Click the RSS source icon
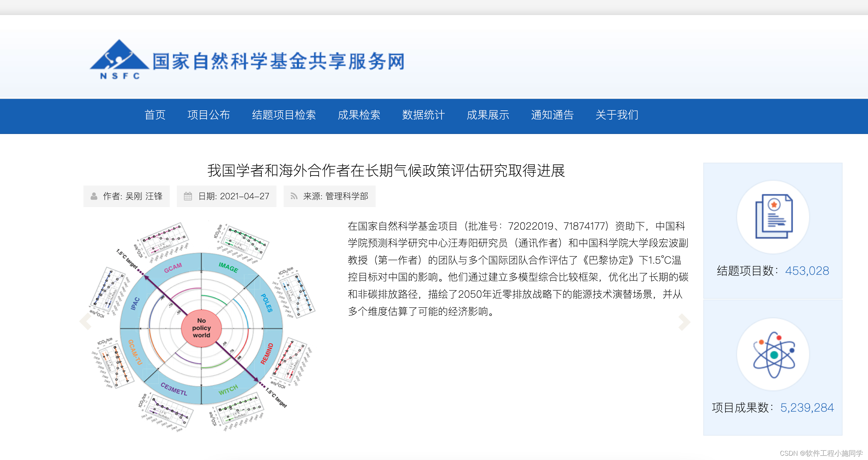Image resolution: width=868 pixels, height=460 pixels. coord(294,196)
